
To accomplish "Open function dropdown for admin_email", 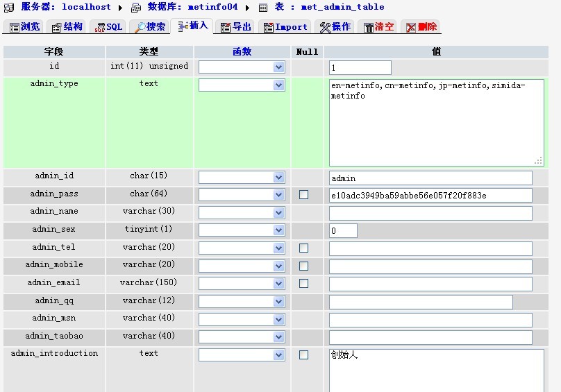I will 242,283.
